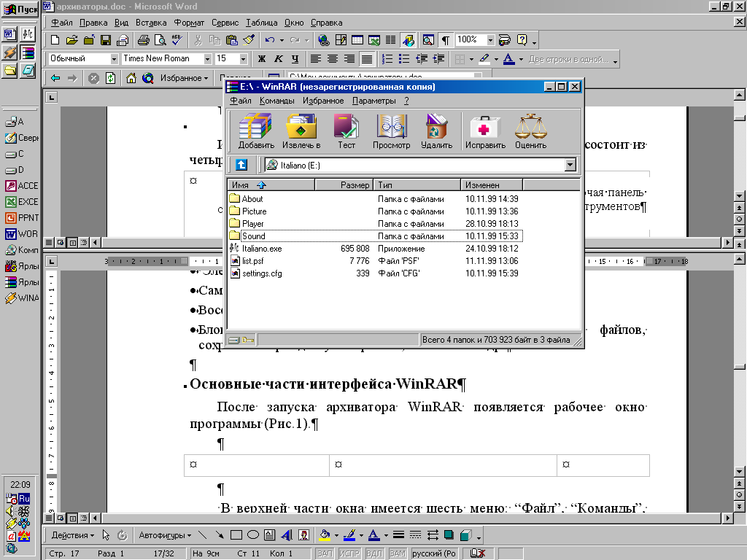Save the Word document with the floppy icon
The height and width of the screenshot is (560, 747).
[x=106, y=40]
